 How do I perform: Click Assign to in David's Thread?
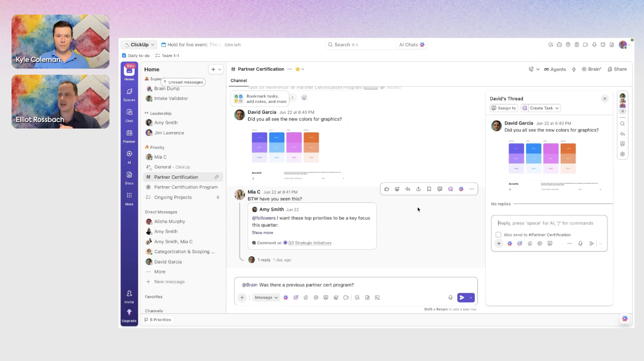click(504, 108)
